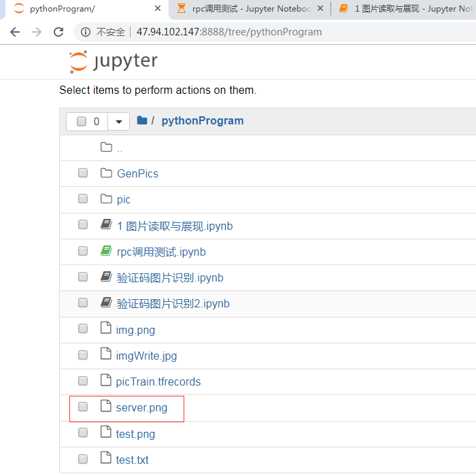This screenshot has height=476, width=476.
Task: Check the box for GenPics folder
Action: [83, 173]
